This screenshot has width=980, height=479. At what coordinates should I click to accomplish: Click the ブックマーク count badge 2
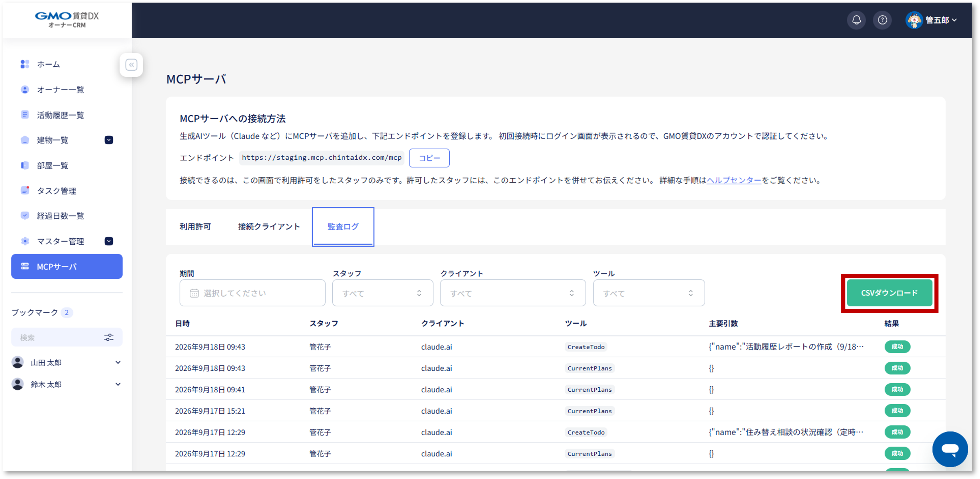[67, 312]
